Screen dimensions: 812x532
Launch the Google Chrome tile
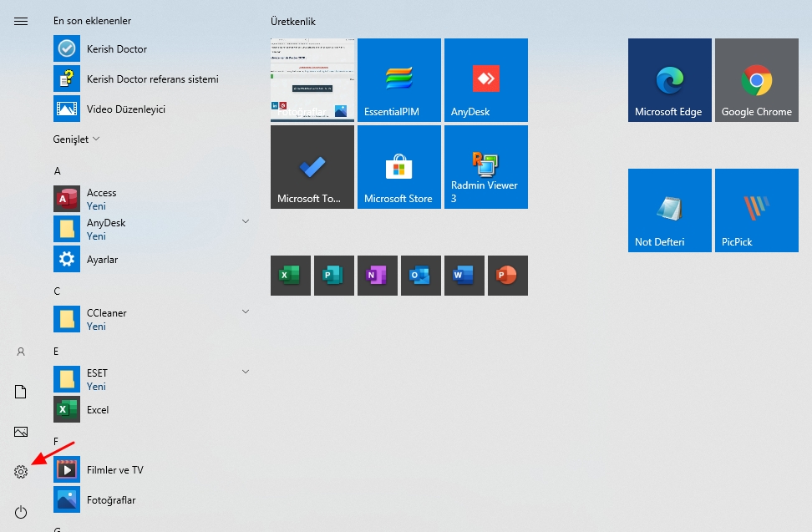[757, 80]
